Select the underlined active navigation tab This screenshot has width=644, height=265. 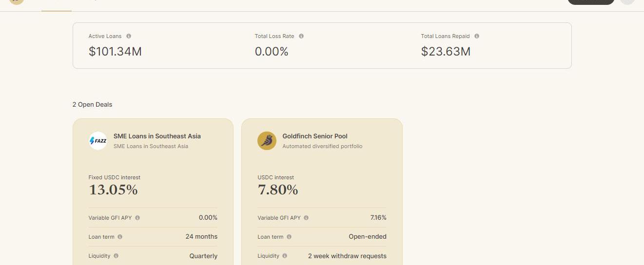pos(57,5)
